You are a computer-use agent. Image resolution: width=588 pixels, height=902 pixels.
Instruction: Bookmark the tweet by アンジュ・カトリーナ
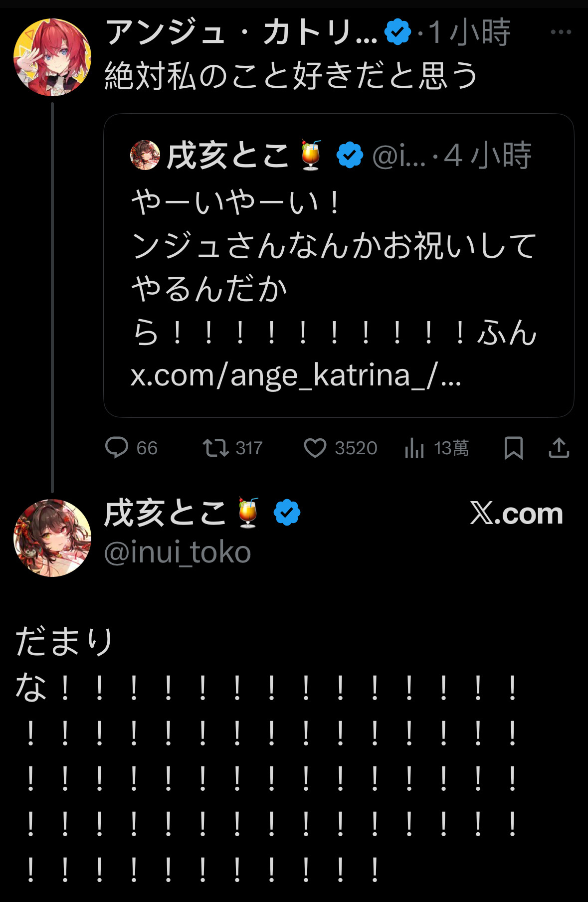coord(513,448)
